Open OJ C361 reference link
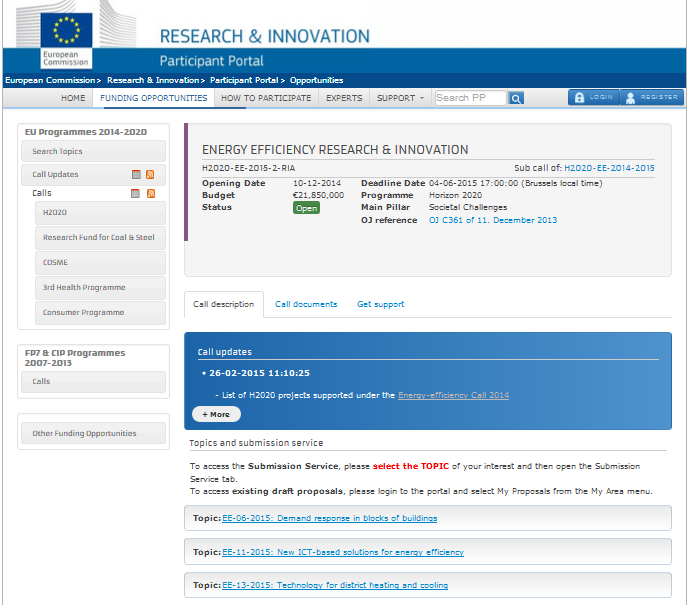 click(x=493, y=220)
